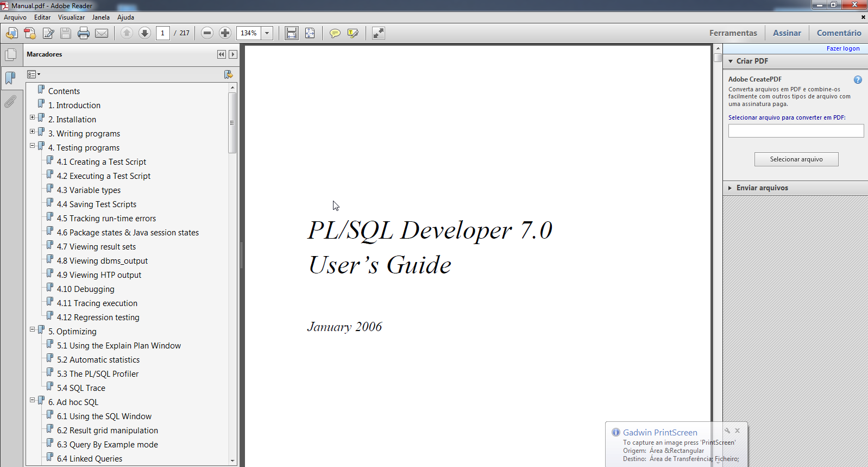Image resolution: width=868 pixels, height=467 pixels.
Task: Toggle read mode with the expand arrows icon
Action: (x=379, y=33)
